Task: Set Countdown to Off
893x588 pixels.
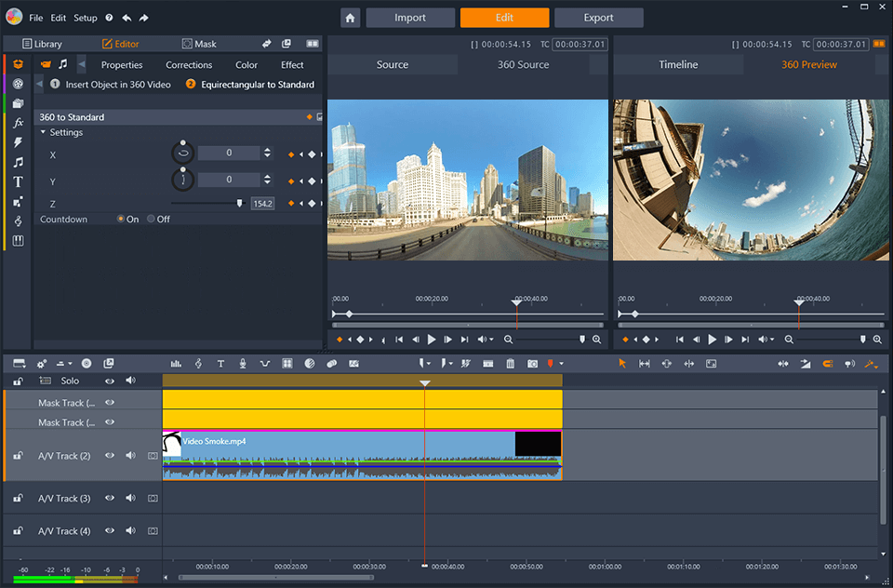Action: [x=152, y=220]
